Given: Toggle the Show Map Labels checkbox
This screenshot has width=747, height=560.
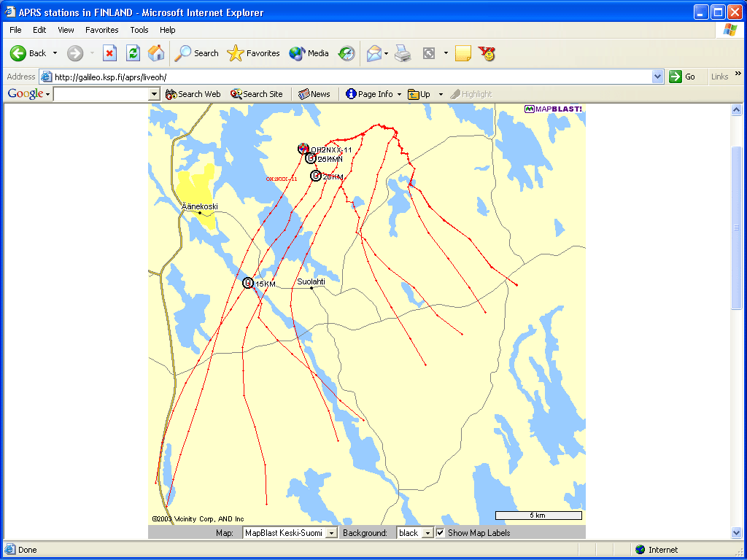Looking at the screenshot, I should tap(441, 533).
